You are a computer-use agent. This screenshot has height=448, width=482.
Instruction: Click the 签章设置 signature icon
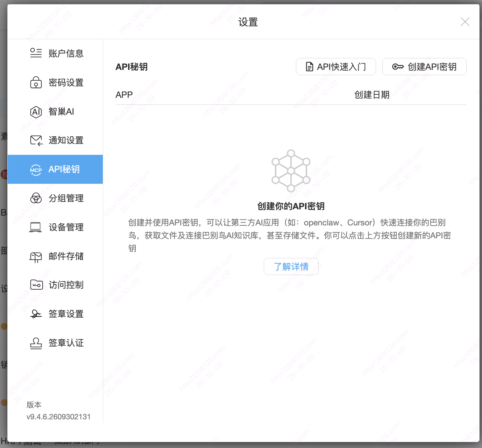(36, 314)
